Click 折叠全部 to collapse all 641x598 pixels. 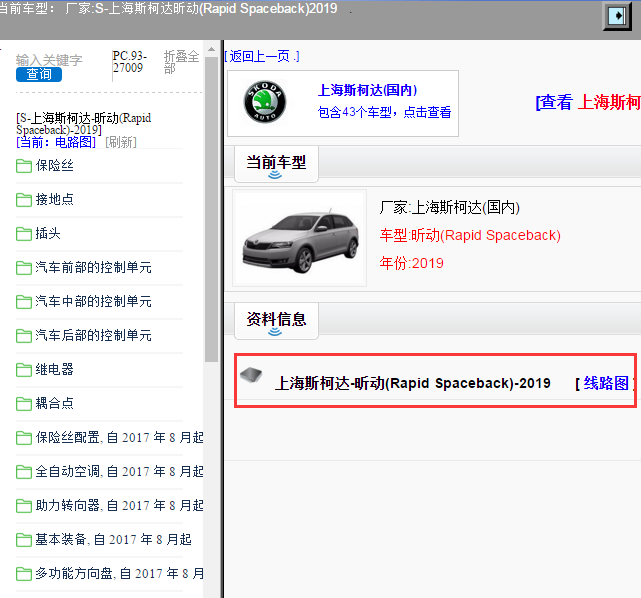[182, 62]
